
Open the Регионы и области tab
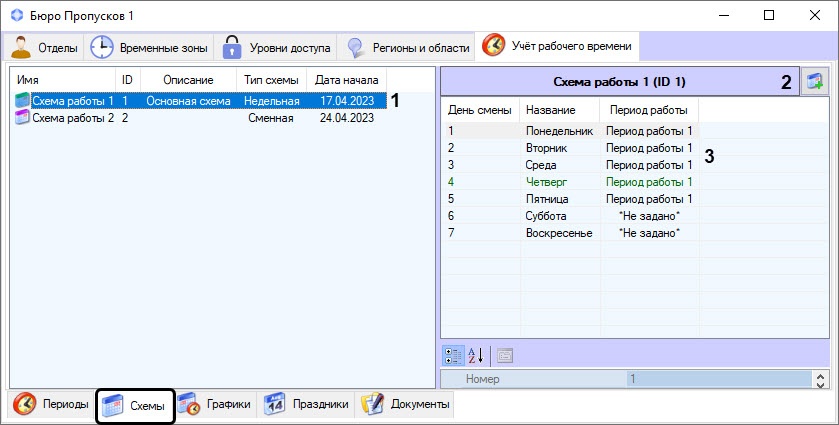(408, 47)
